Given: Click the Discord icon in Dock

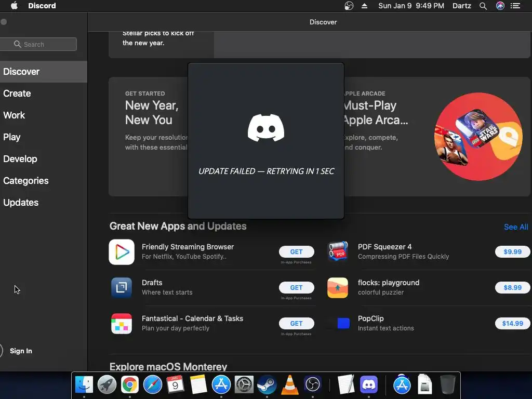Looking at the screenshot, I should click(x=369, y=385).
